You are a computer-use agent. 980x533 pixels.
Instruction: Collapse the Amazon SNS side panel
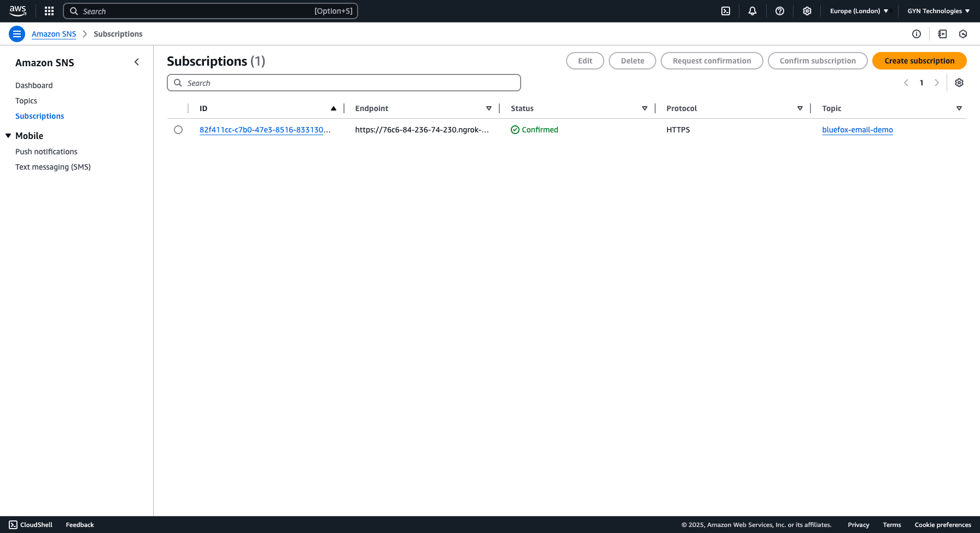[137, 62]
